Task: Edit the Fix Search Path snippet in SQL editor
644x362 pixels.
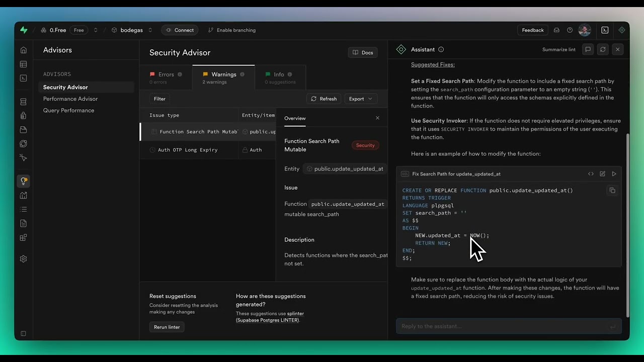Action: (602, 174)
